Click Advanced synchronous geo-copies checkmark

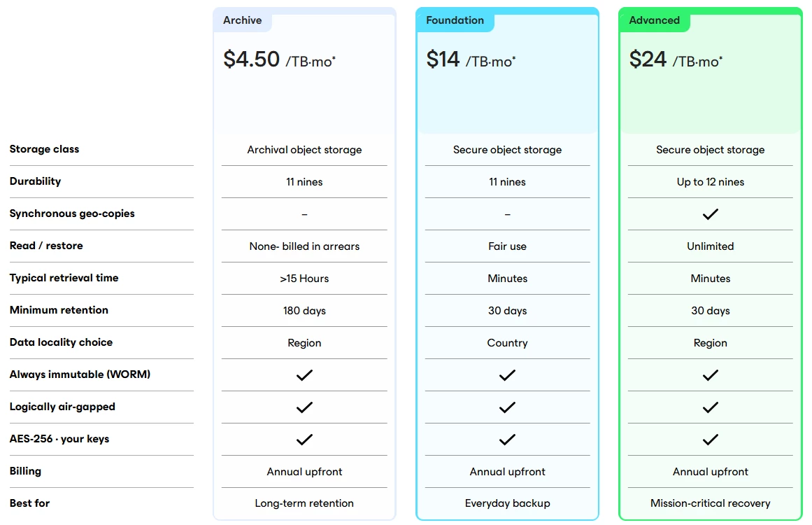coord(710,214)
